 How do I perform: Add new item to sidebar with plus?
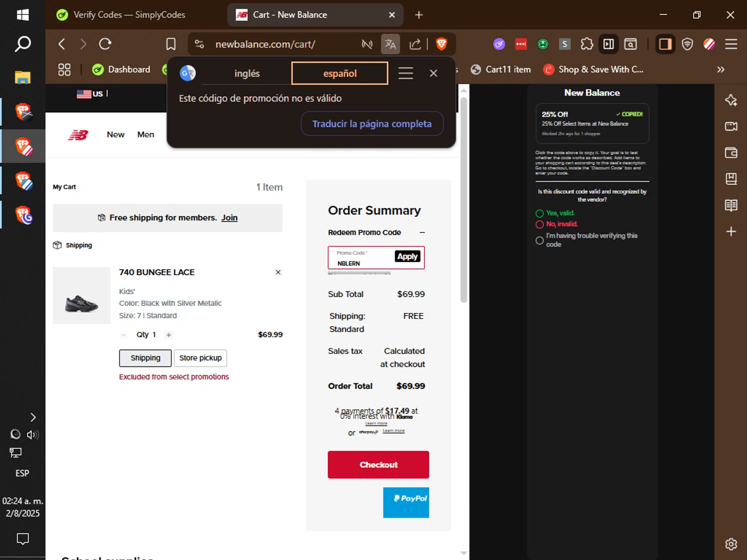[731, 231]
